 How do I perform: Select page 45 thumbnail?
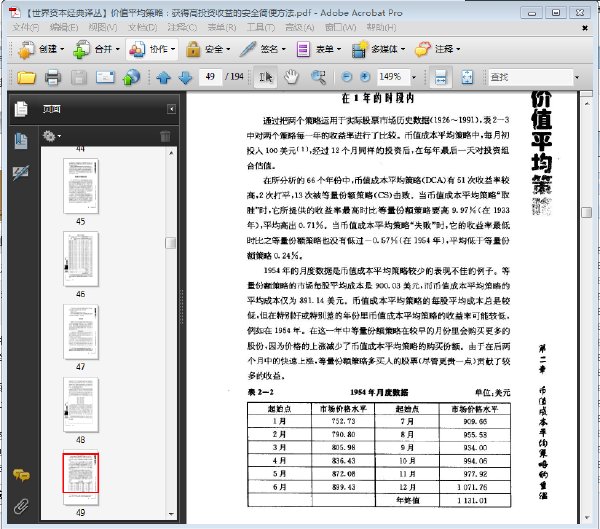(x=81, y=186)
